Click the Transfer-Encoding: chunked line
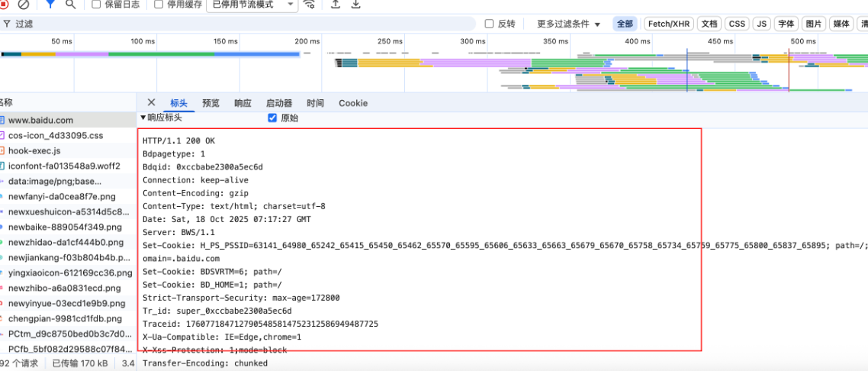This screenshot has width=868, height=371. (205, 363)
